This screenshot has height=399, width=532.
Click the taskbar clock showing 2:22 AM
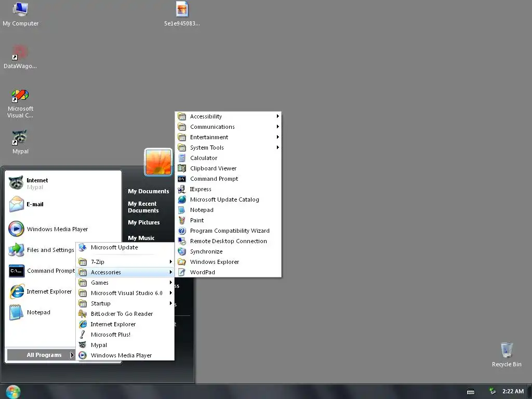pos(513,391)
